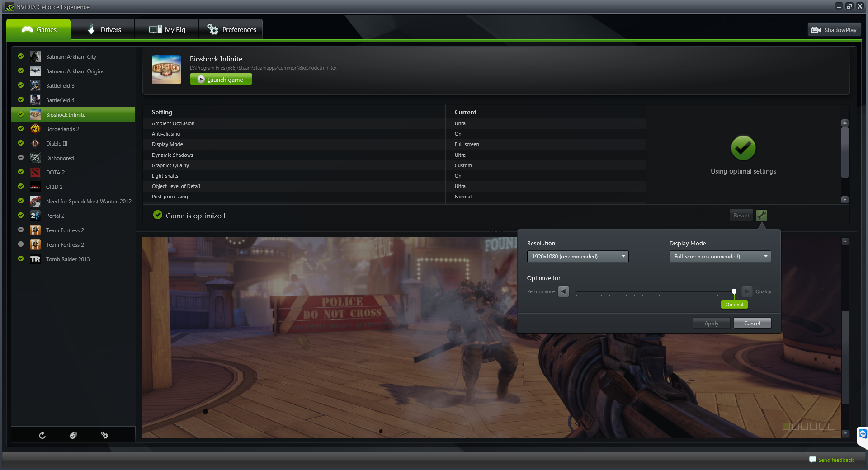Click the Optimize for slider handle

point(734,292)
